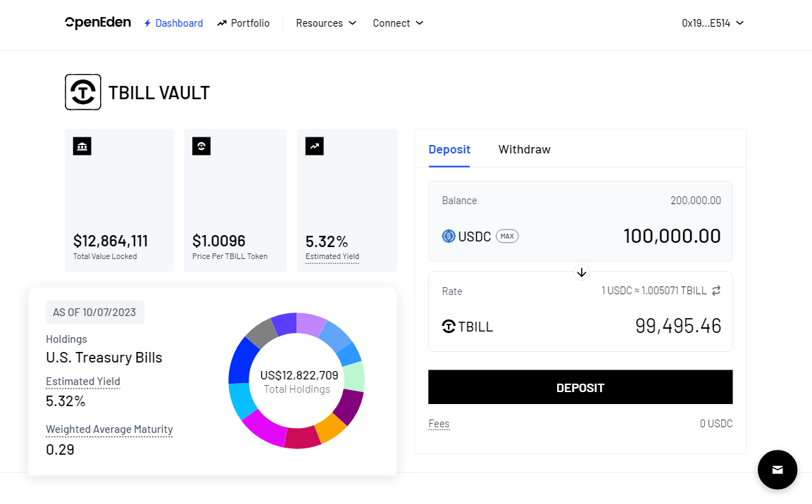Switch to the Withdraw tab
This screenshot has width=812, height=504.
[524, 149]
